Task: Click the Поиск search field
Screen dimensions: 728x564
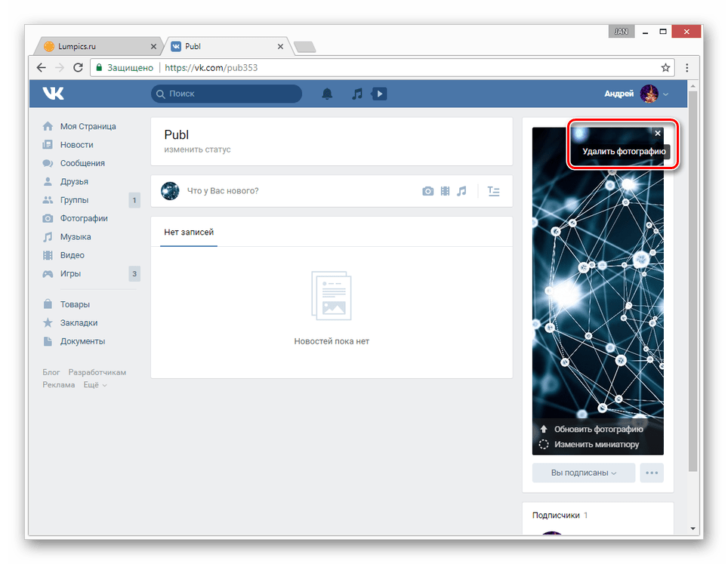Action: [227, 94]
